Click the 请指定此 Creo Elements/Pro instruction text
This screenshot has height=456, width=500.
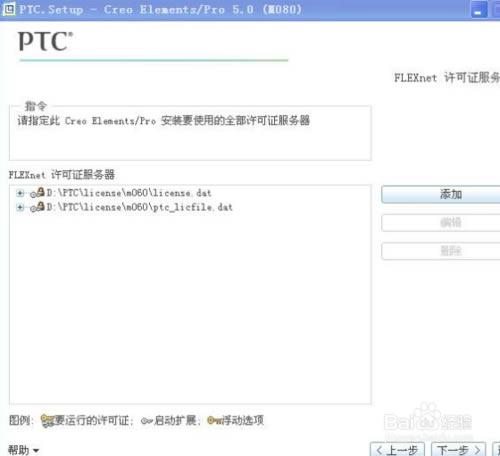(164, 120)
